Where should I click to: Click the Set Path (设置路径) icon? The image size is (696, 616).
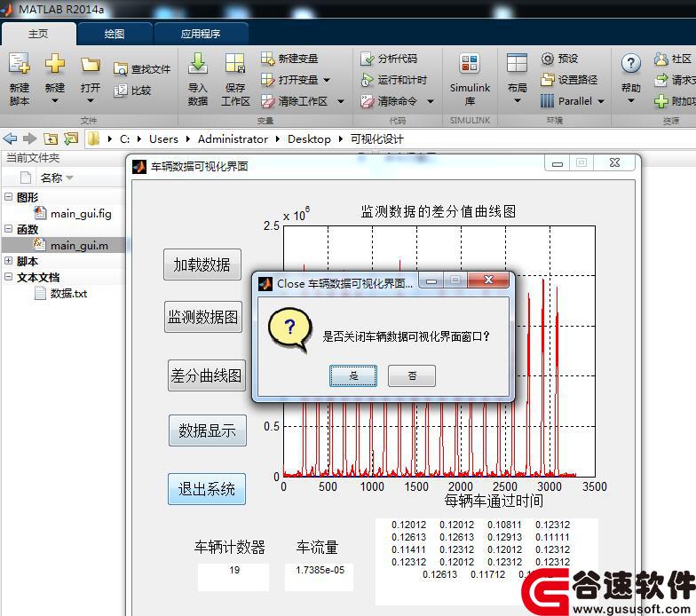click(547, 80)
